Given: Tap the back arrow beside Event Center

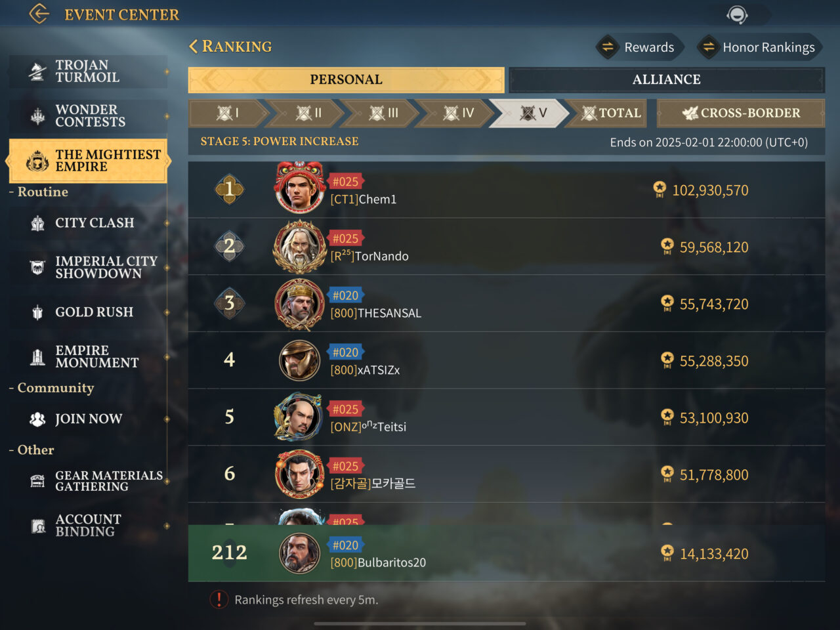Looking at the screenshot, I should [x=39, y=14].
